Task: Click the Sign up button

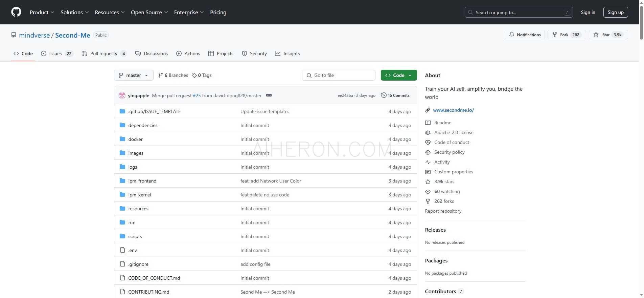Action: (616, 12)
